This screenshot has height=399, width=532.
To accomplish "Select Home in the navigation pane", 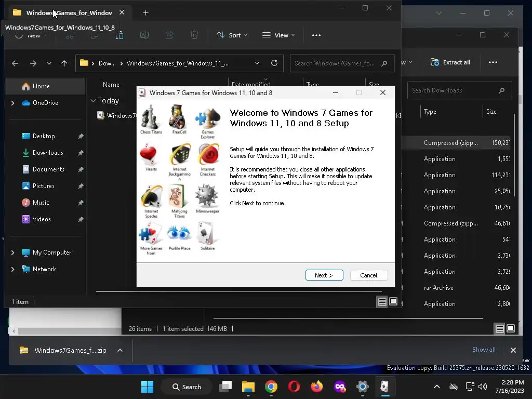I will (45, 86).
